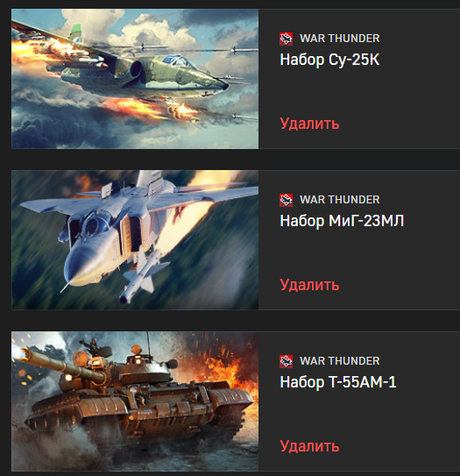Click WAR THUNDER label of the Су-25К pack
This screenshot has width=460, height=476.
pyautogui.click(x=340, y=39)
